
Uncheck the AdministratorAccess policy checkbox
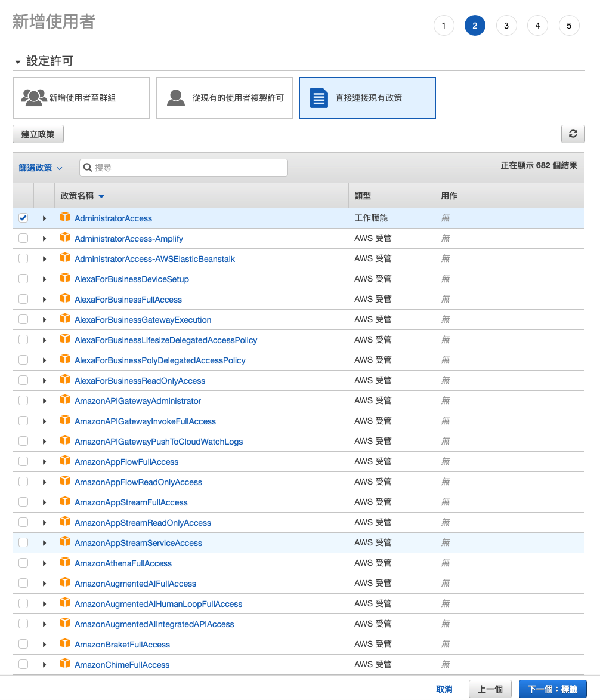(23, 218)
